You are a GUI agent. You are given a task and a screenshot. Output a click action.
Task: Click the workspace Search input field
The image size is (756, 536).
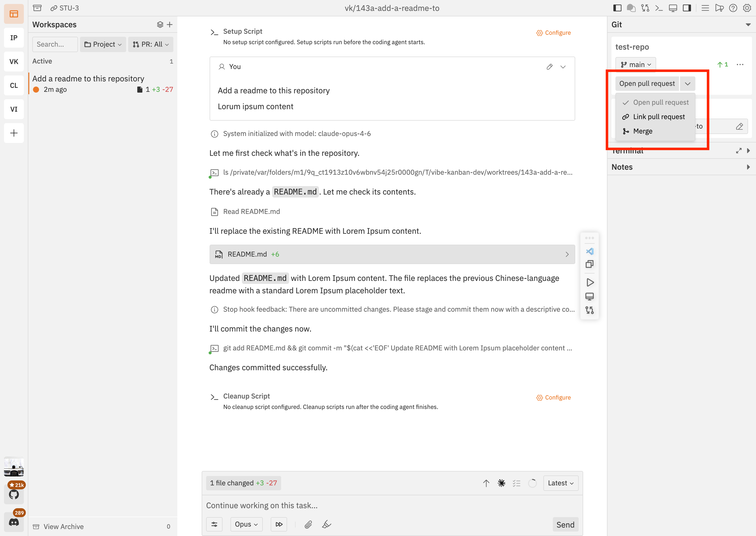click(x=55, y=44)
